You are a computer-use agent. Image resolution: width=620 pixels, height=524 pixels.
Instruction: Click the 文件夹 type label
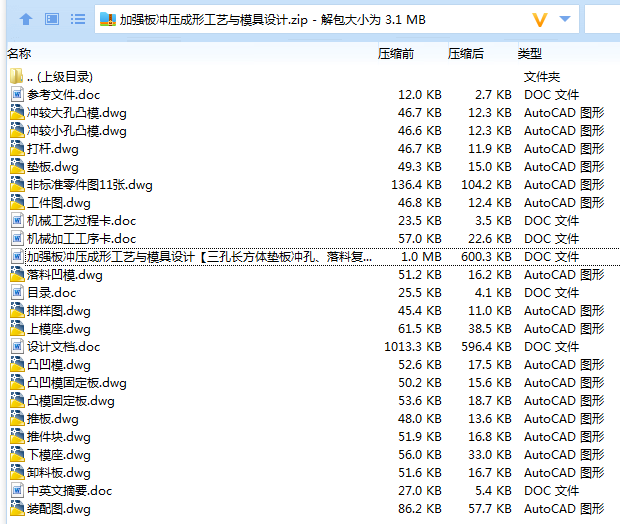pos(542,77)
